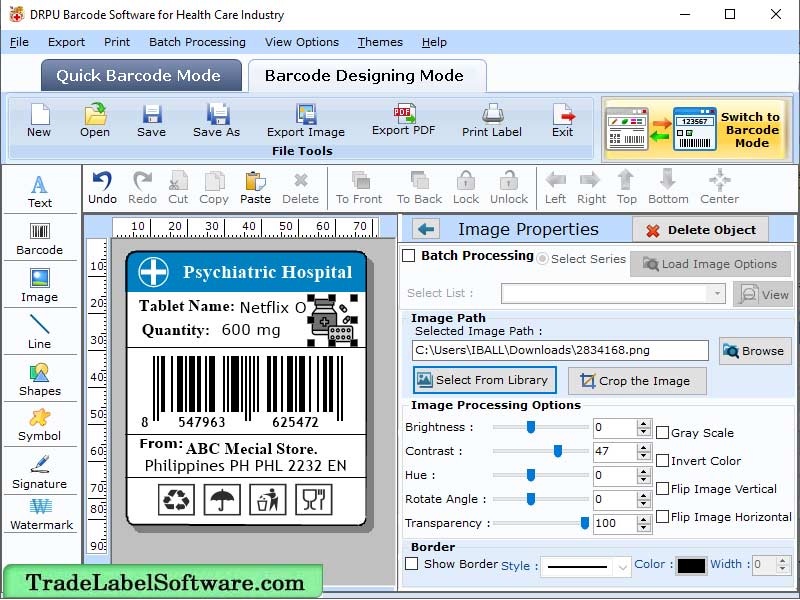Viewport: 800px width, 600px height.
Task: Click the Crop the Image button
Action: 637,381
